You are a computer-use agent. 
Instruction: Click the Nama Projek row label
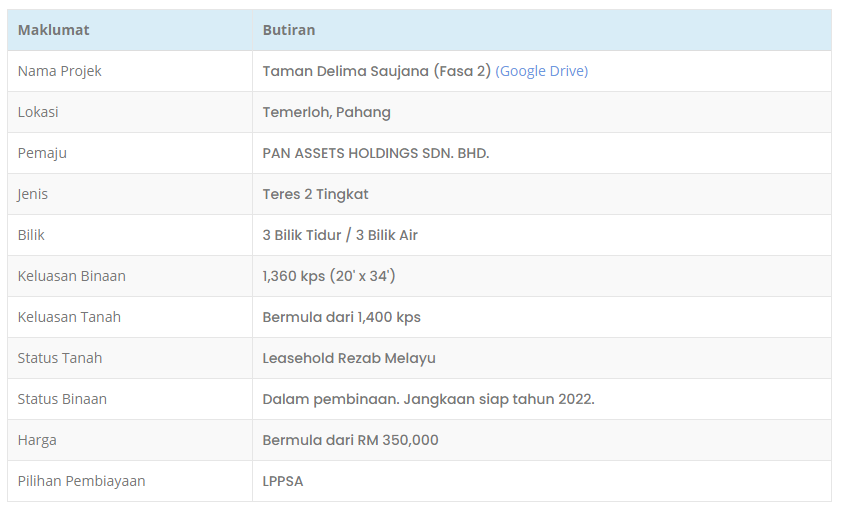pyautogui.click(x=60, y=71)
